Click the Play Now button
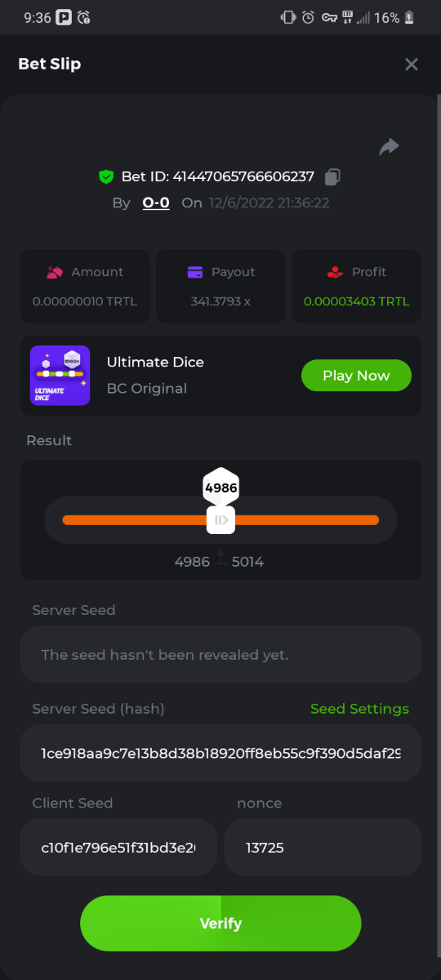Viewport: 441px width, 980px height. (356, 376)
